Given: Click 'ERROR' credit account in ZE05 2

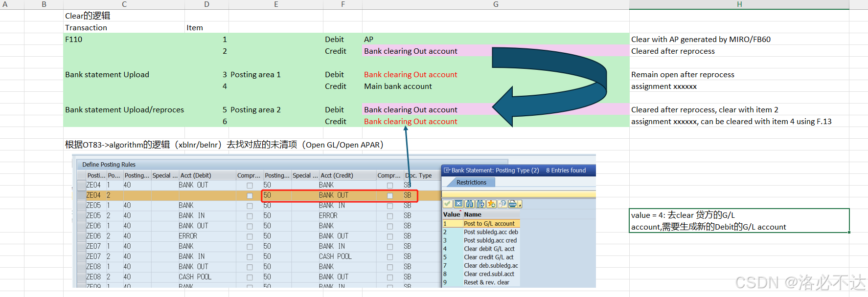Looking at the screenshot, I should 328,215.
